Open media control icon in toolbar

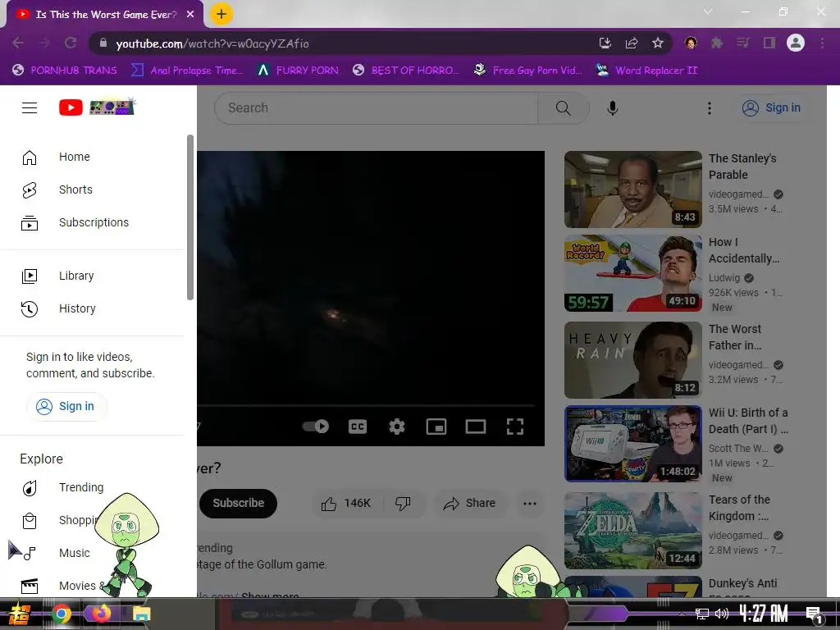pos(742,43)
